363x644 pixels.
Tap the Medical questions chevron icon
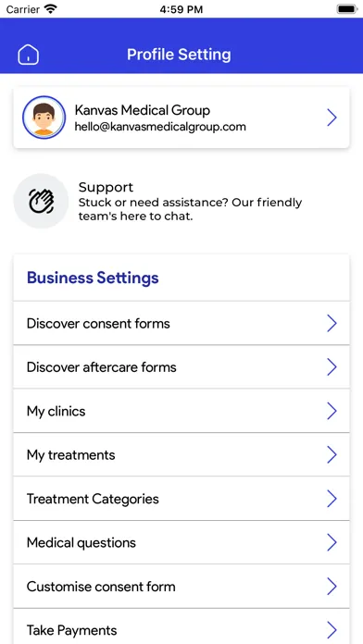(332, 543)
